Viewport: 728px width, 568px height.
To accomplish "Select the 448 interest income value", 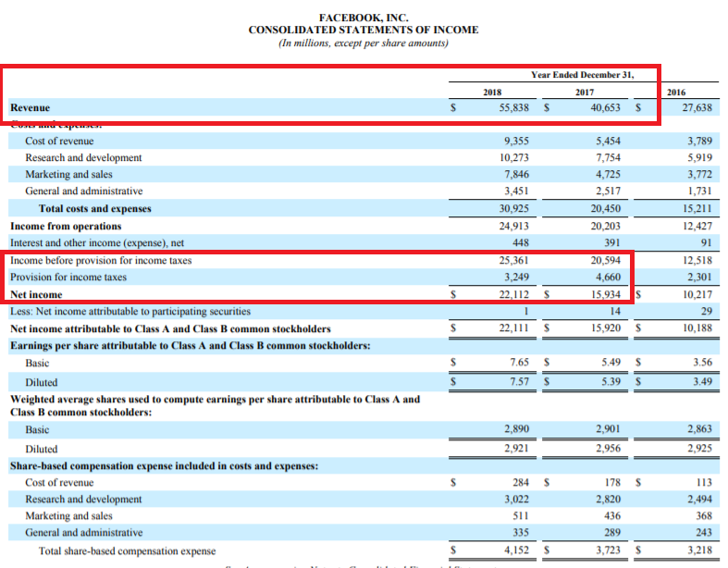I will 521,243.
